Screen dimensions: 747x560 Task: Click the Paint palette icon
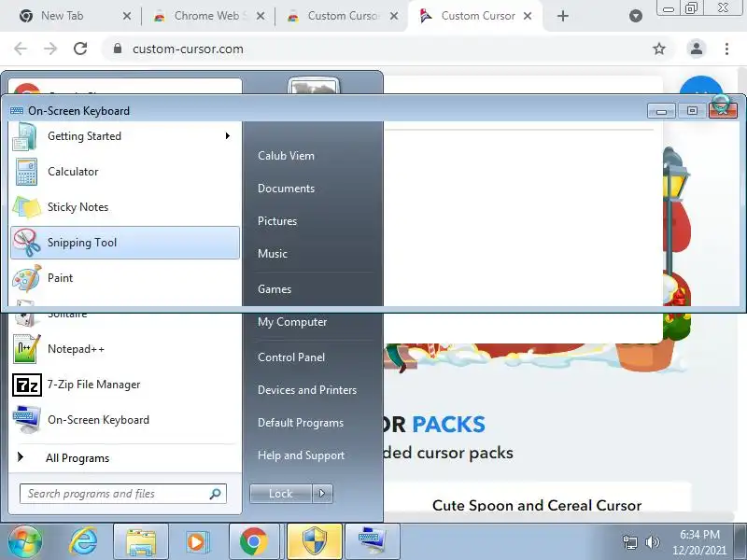(27, 278)
